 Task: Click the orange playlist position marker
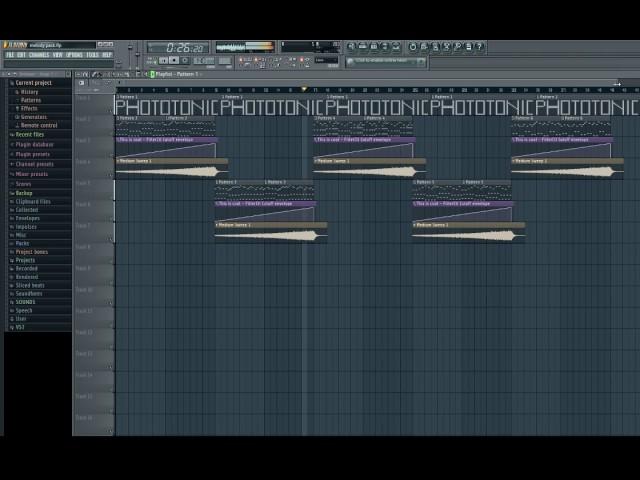(x=304, y=89)
